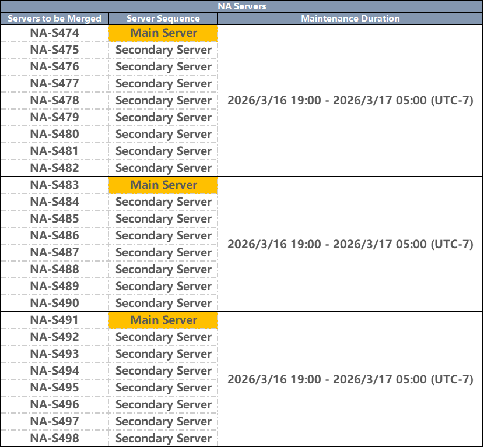Select the Servers to be Merged column header
Viewport: 484px width, 448px height.
point(54,19)
